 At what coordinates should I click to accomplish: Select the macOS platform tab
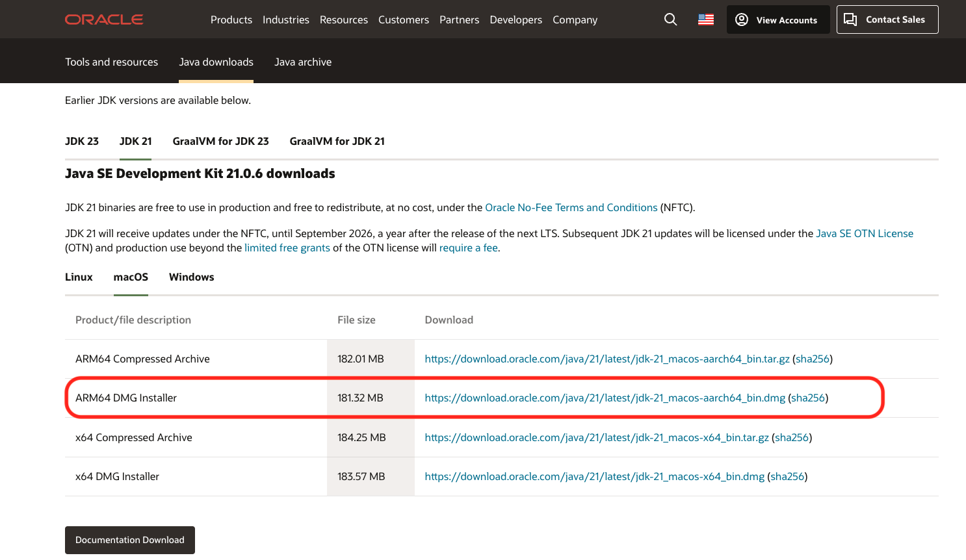pyautogui.click(x=131, y=277)
